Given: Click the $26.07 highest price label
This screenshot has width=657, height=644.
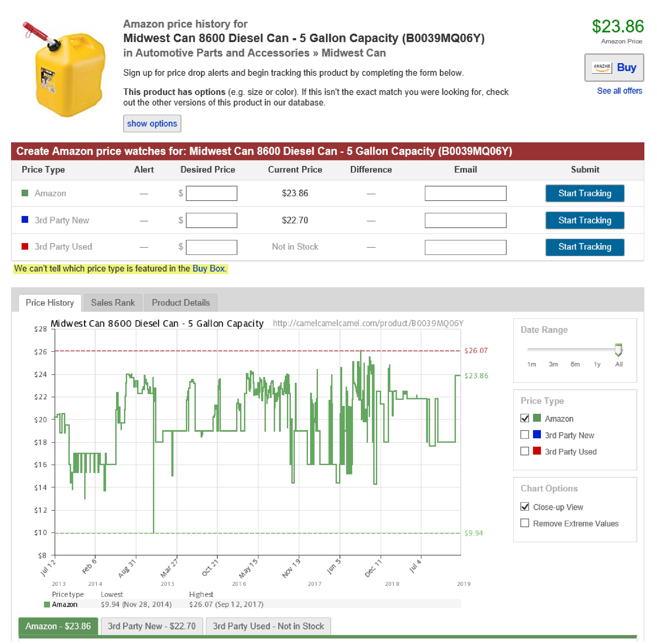Looking at the screenshot, I should [476, 351].
